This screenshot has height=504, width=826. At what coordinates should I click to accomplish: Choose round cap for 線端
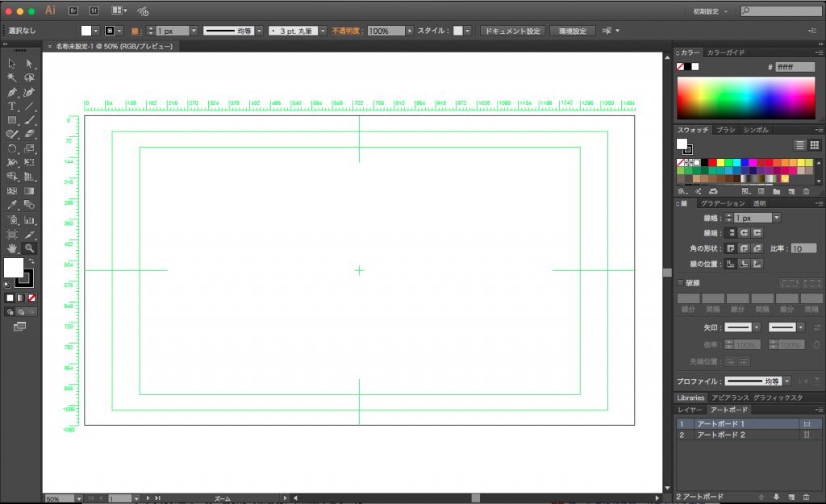[744, 233]
